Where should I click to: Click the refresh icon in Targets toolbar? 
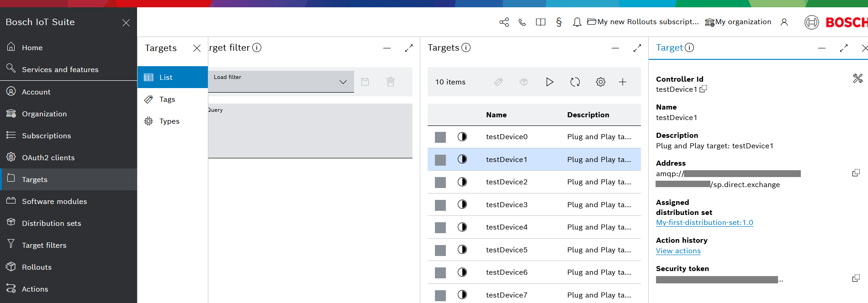pos(575,82)
